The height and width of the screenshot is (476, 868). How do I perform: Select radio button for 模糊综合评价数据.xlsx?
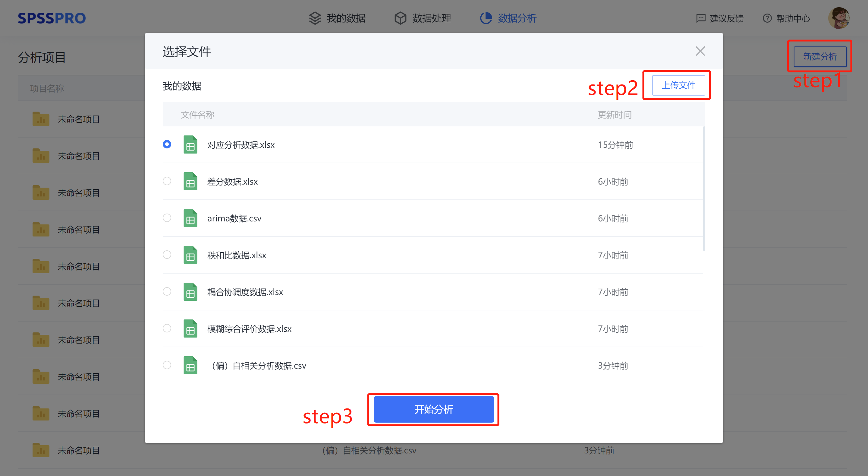pos(167,328)
